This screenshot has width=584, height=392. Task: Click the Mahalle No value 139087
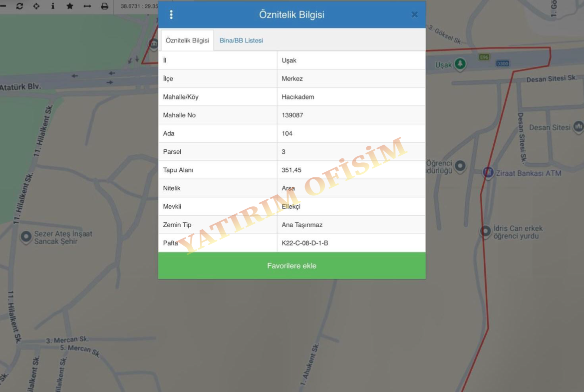click(x=292, y=115)
